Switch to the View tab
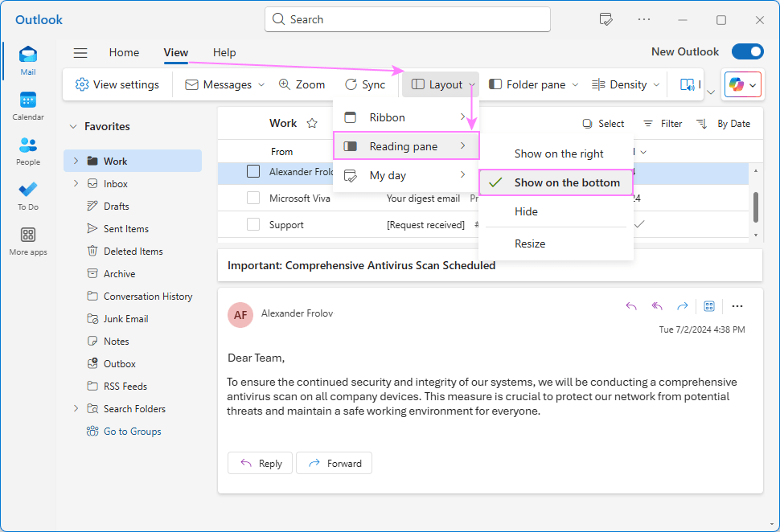This screenshot has height=532, width=780. 176,52
